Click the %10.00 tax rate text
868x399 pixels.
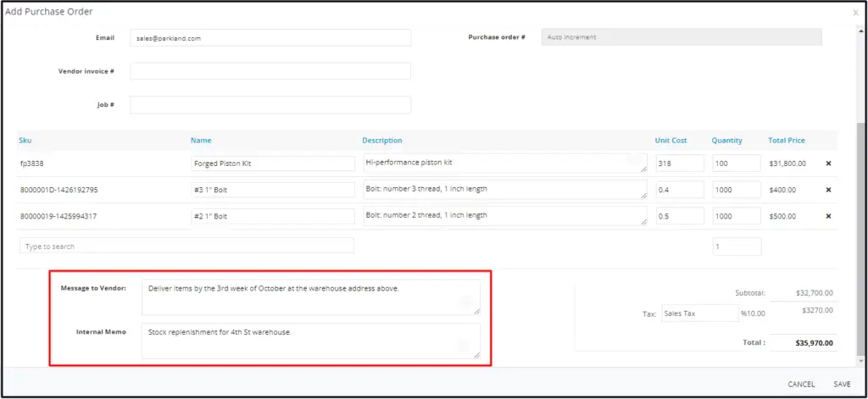click(753, 313)
